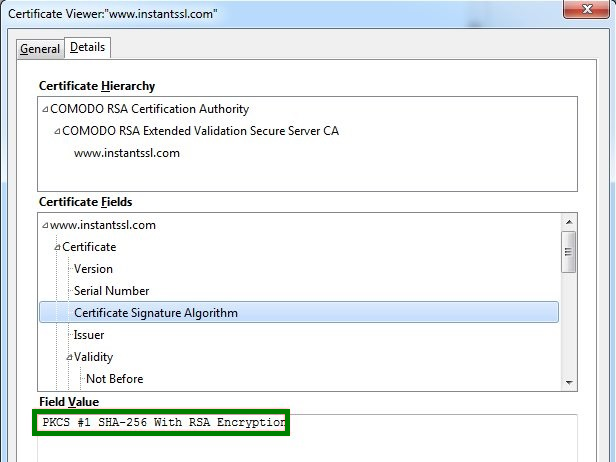Click the Certificate Fields scroll down arrow
This screenshot has width=616, height=462.
tap(569, 382)
